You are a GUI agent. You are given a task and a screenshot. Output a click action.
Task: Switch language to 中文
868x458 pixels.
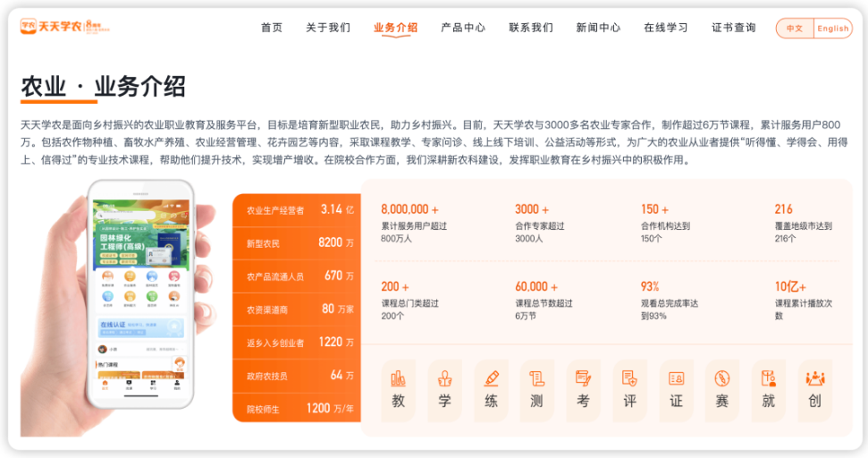point(795,29)
